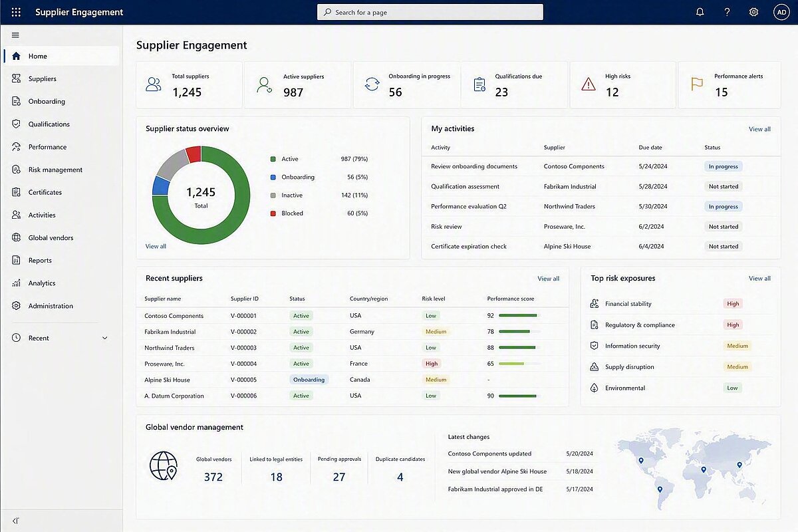This screenshot has width=798, height=532.
Task: Click the High risks warning triangle icon
Action: pyautogui.click(x=588, y=84)
